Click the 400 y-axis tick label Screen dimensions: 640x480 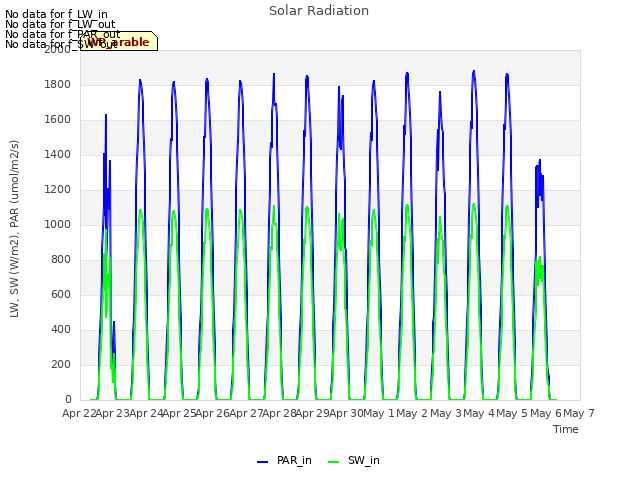point(61,330)
